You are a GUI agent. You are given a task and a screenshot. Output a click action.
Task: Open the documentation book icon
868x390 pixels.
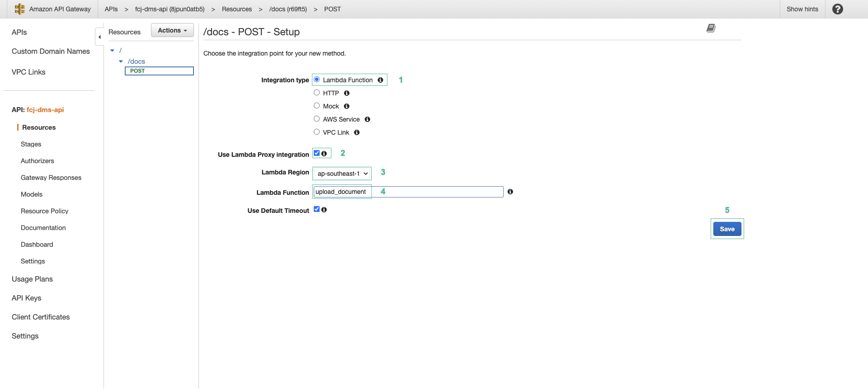[711, 28]
